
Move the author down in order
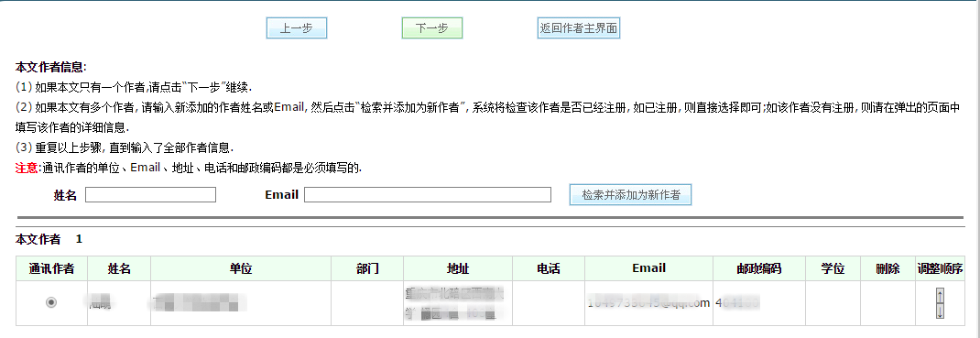coord(940,311)
